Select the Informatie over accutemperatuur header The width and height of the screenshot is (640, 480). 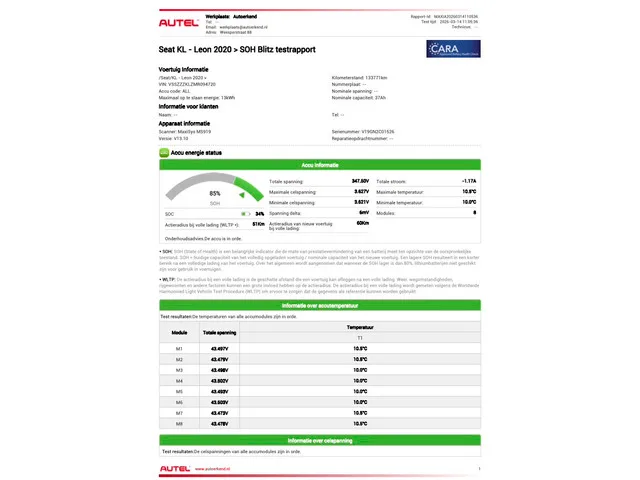coord(320,304)
